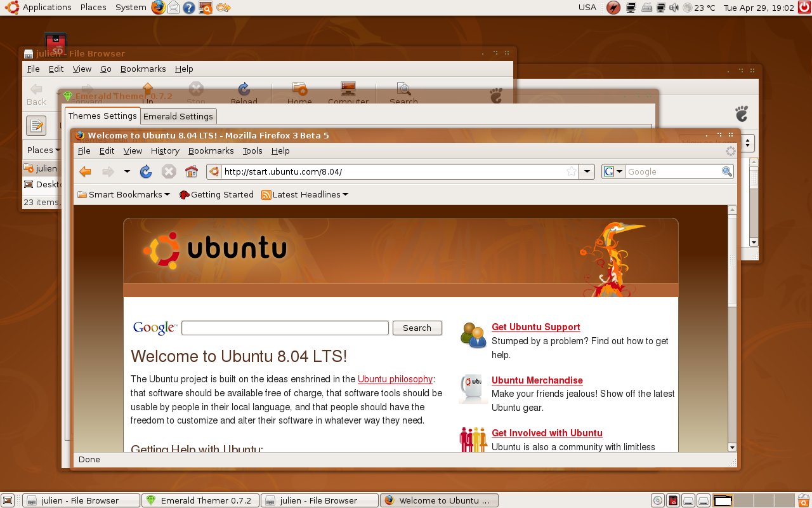Viewport: 812px width, 508px height.
Task: Click Getting Started bookmark
Action: point(216,194)
